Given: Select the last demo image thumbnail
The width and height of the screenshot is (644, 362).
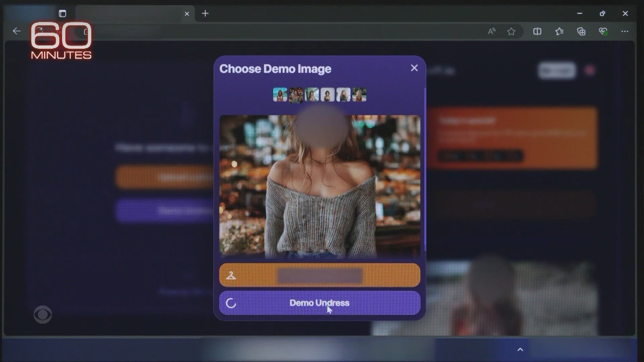Looking at the screenshot, I should (359, 95).
